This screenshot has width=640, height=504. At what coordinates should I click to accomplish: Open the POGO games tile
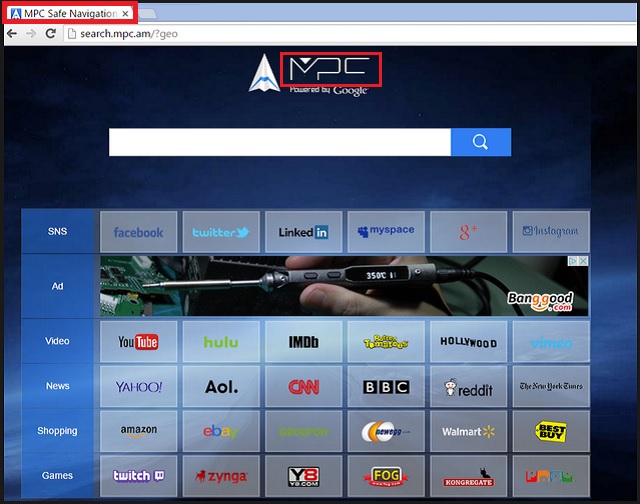(x=551, y=476)
